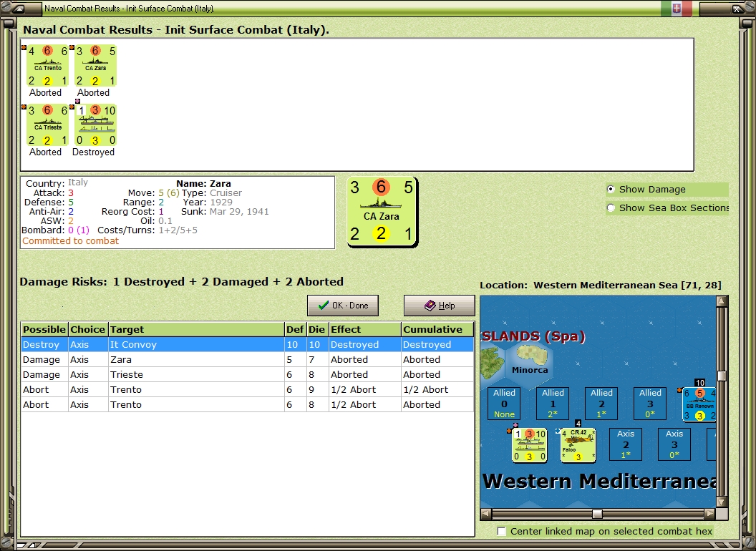756x551 pixels.
Task: Click the Target column header
Action: [196, 330]
